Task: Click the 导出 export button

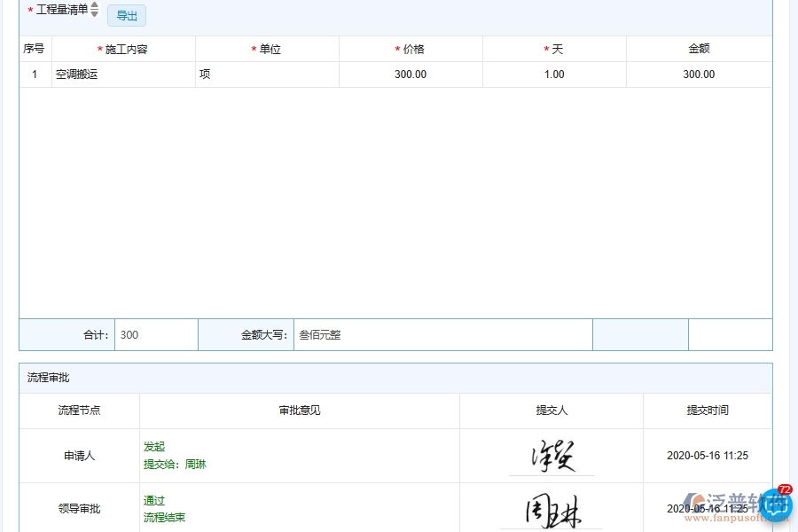Action: point(126,15)
